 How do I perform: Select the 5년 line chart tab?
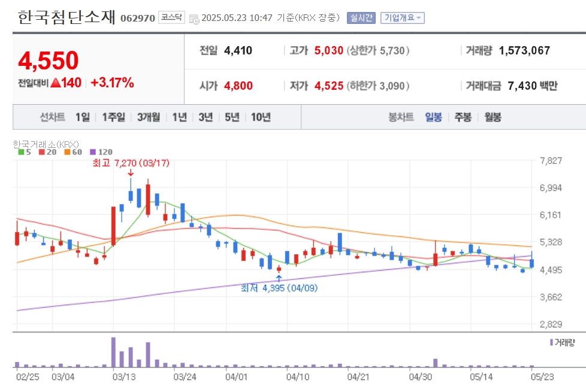pos(232,117)
